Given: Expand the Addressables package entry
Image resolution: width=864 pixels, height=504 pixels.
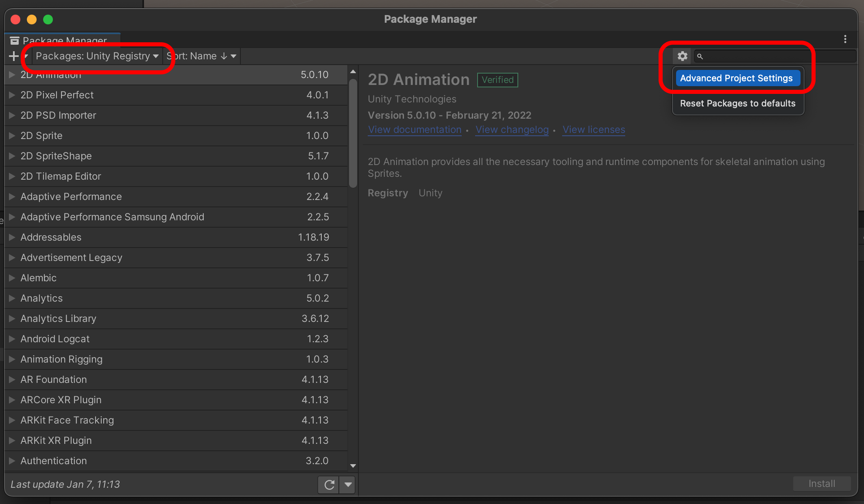Looking at the screenshot, I should click(x=12, y=237).
